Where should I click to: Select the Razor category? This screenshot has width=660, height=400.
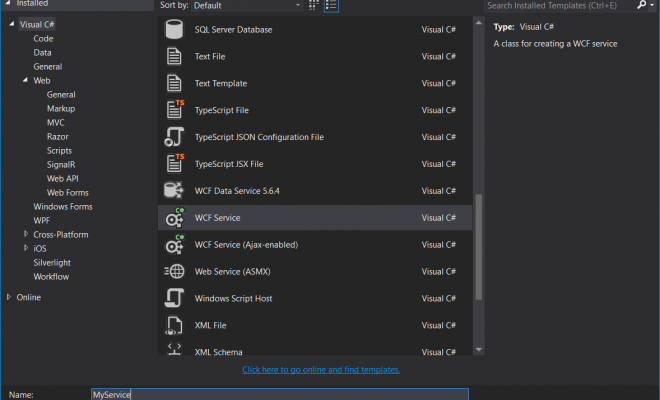(58, 136)
